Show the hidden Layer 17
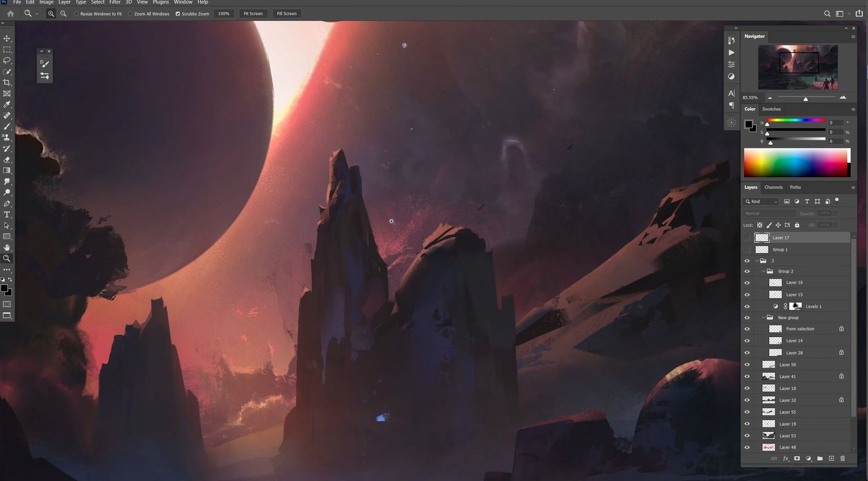Image resolution: width=868 pixels, height=481 pixels. tap(747, 238)
